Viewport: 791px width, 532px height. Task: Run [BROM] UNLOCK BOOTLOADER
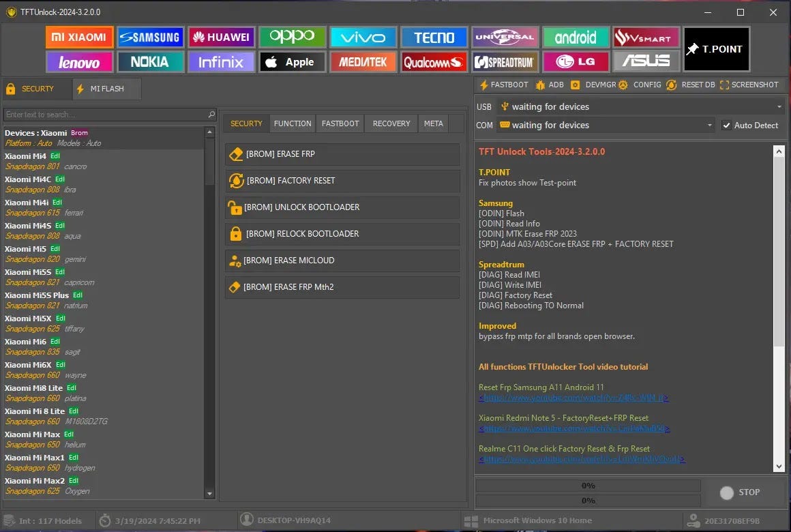[x=342, y=207]
